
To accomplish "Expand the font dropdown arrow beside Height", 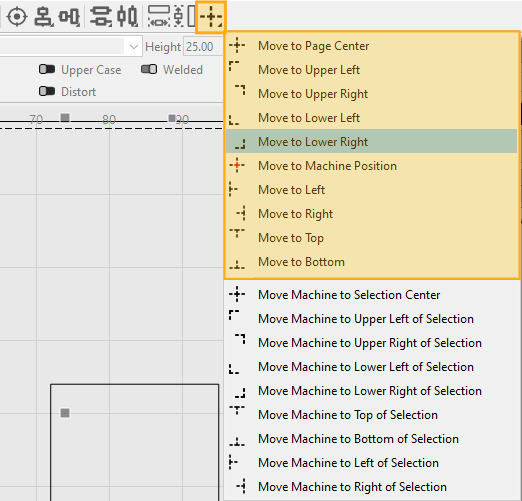I will [x=134, y=47].
